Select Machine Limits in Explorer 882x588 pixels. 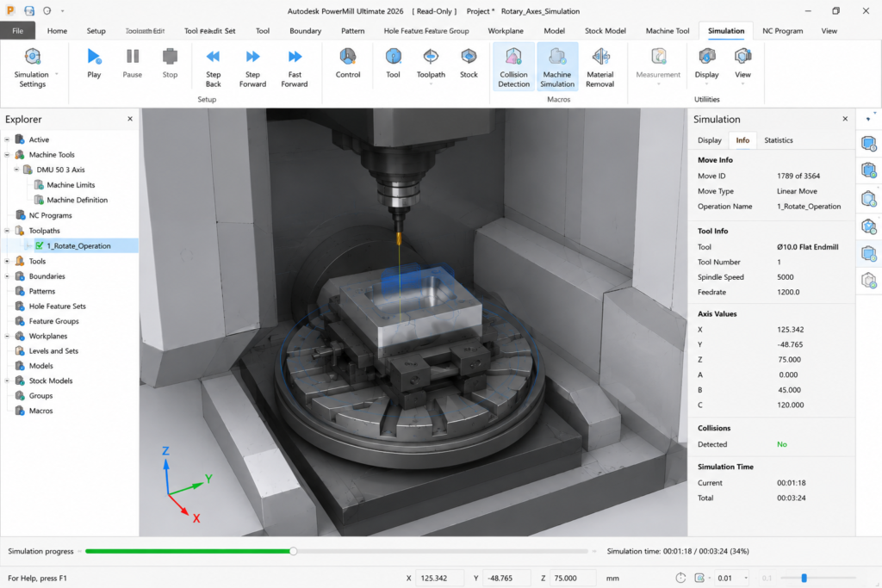click(x=71, y=184)
